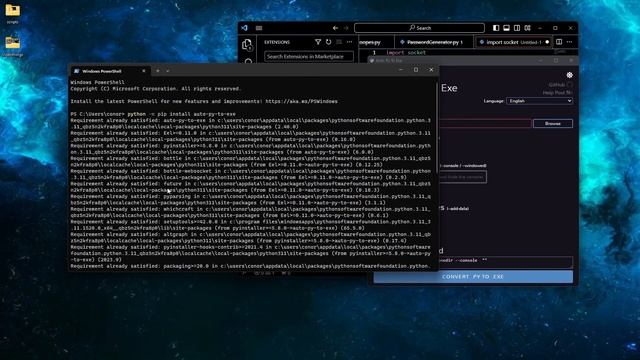This screenshot has width=640, height=360.
Task: Select window-based hide-console option button
Action: point(462,177)
